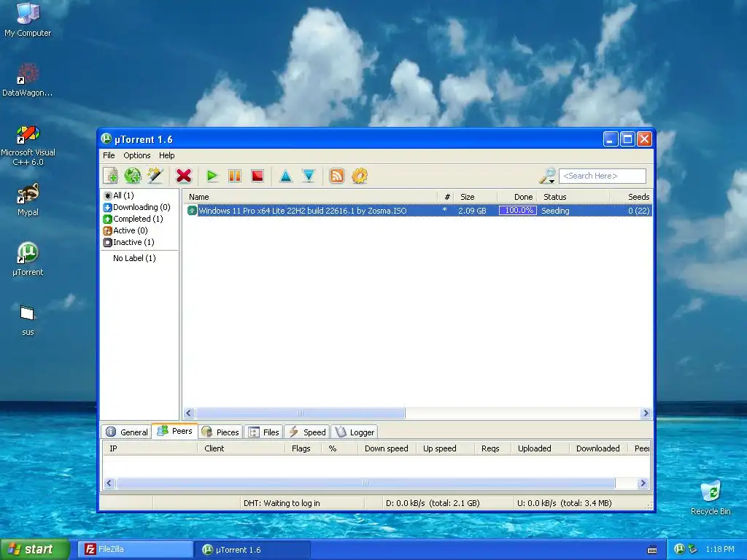The image size is (747, 560).
Task: Click DHT: Waiting to log in status
Action: (282, 503)
